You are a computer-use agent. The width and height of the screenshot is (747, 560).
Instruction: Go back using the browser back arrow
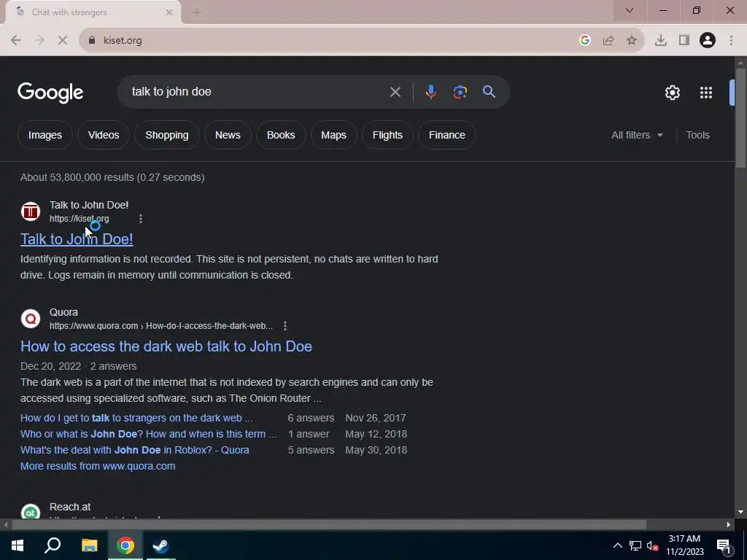click(x=16, y=41)
